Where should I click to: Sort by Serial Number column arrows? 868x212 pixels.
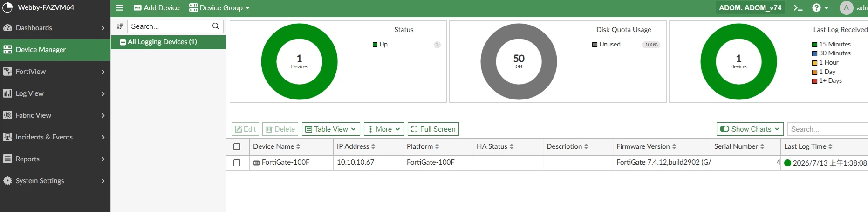[762, 146]
